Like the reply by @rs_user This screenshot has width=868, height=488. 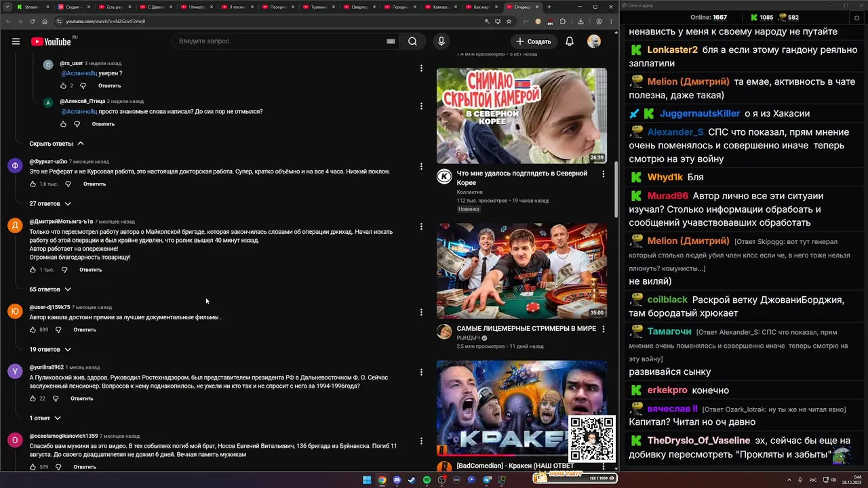click(x=64, y=85)
